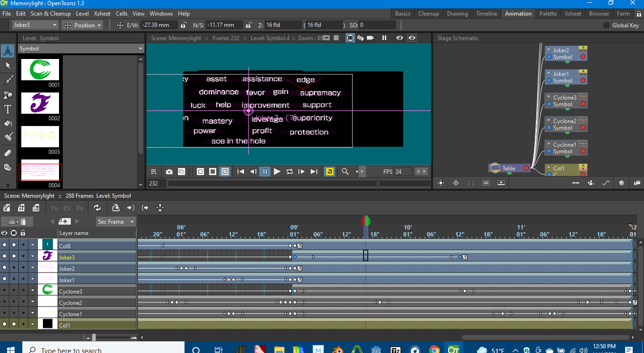Toggle lock on Joker1 layer
The image size is (644, 353).
tap(23, 280)
